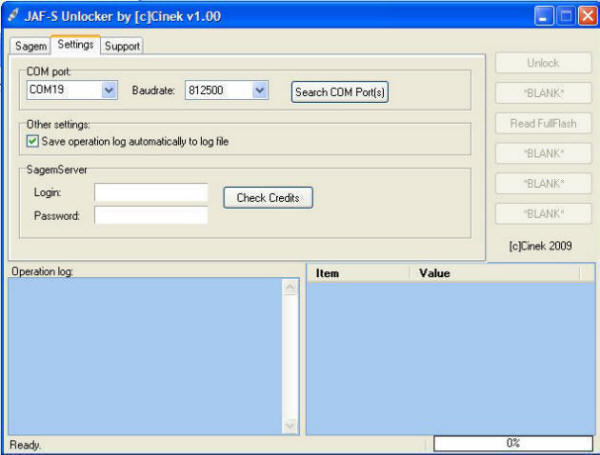600x455 pixels.
Task: Click the Read FullFlash button
Action: click(543, 123)
